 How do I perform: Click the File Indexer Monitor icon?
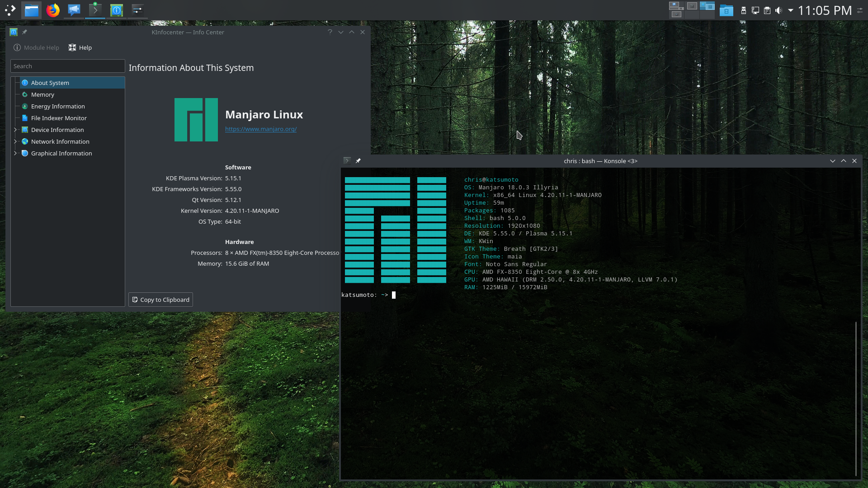tap(25, 118)
